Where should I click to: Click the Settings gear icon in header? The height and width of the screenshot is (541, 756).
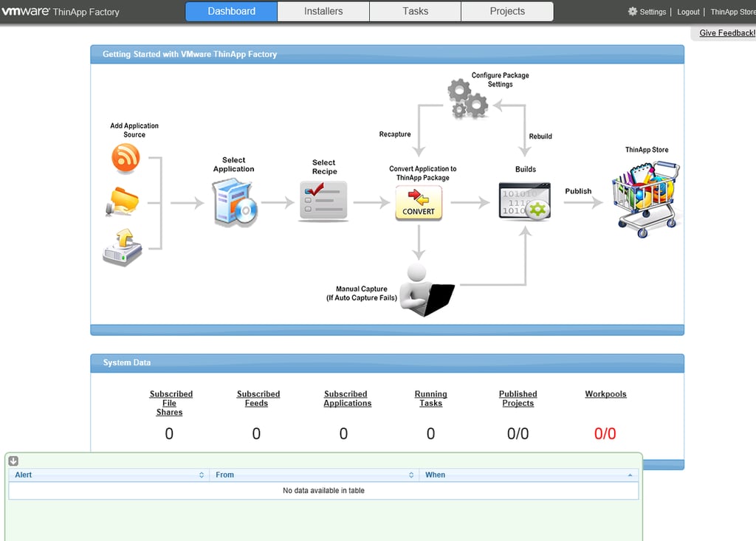point(633,12)
